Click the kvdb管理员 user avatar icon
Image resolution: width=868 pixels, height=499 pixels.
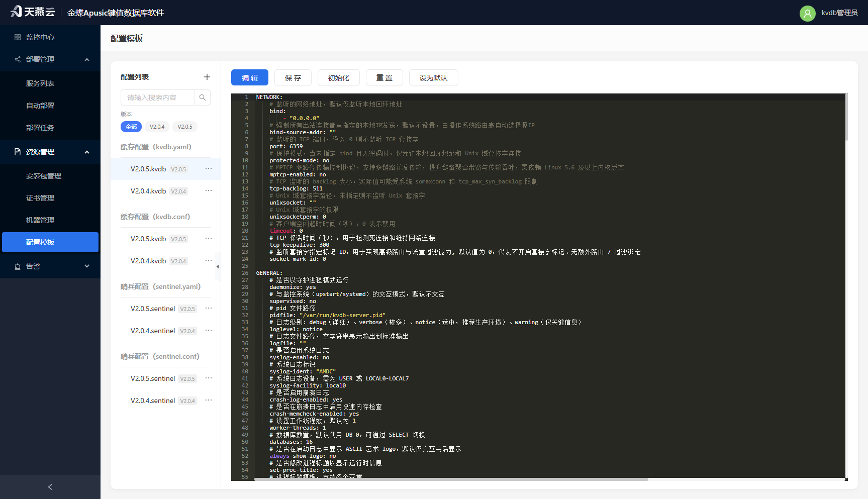tap(807, 13)
